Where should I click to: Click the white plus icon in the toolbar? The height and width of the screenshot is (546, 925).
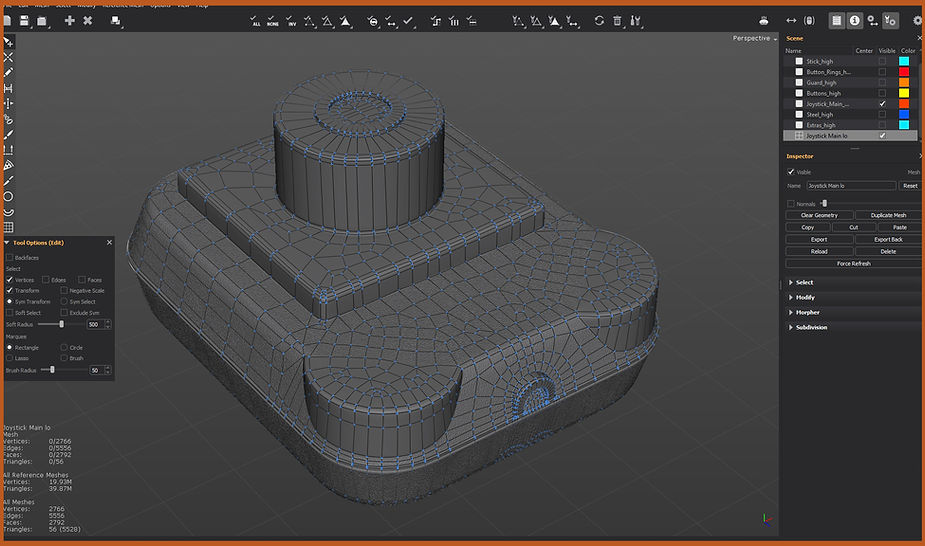(x=70, y=21)
